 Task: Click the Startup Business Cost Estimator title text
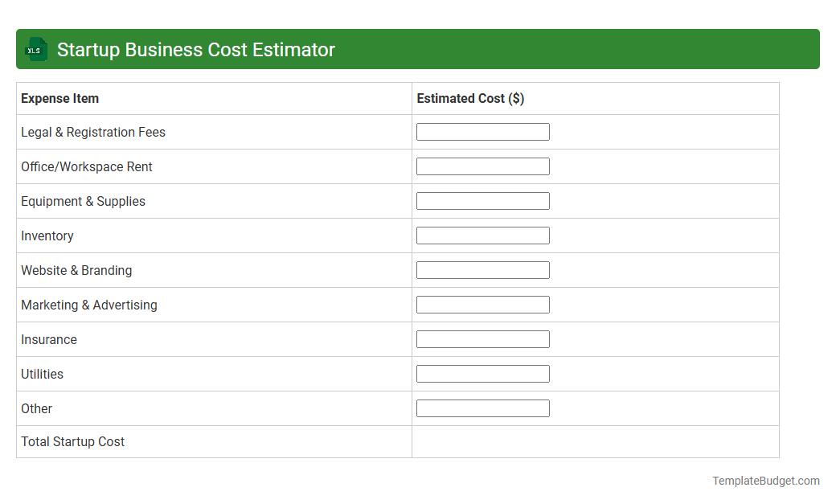coord(195,49)
